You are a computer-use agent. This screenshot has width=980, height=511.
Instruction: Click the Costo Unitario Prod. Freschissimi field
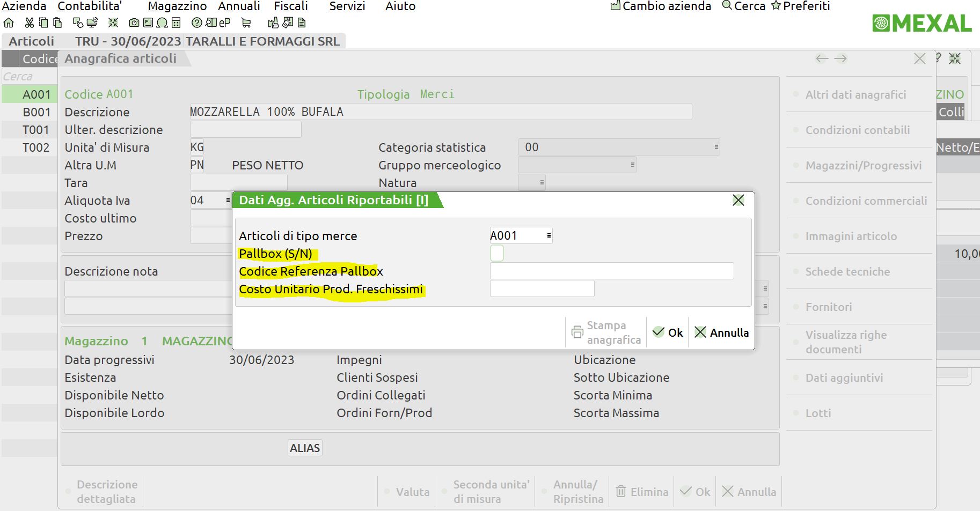542,289
